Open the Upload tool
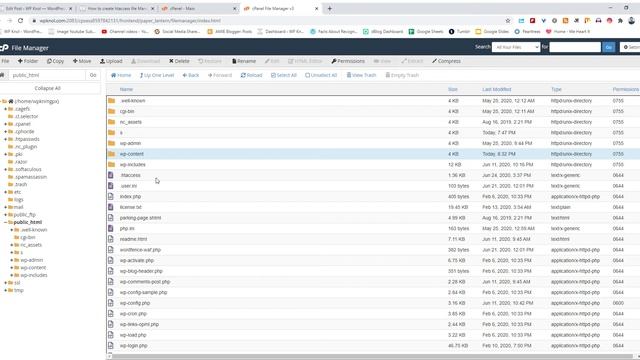This screenshot has height=360, width=640. 111,61
